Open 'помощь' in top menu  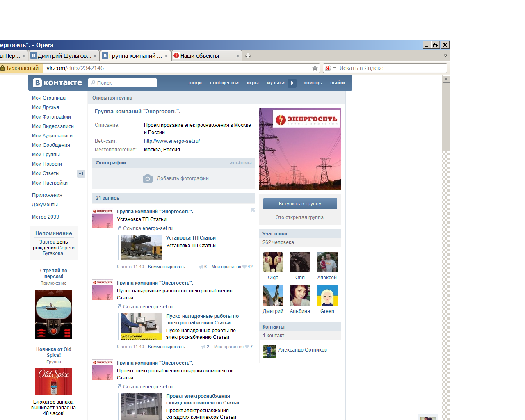point(313,83)
